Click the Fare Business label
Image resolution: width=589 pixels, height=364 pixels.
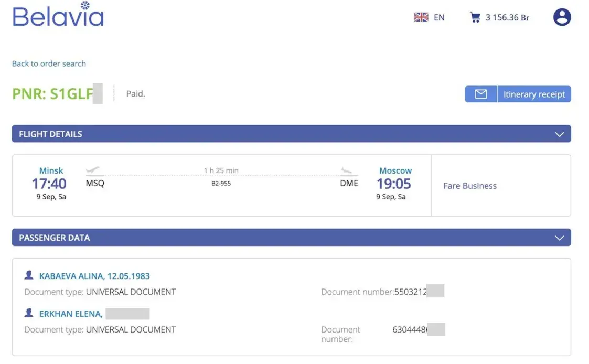pyautogui.click(x=469, y=186)
